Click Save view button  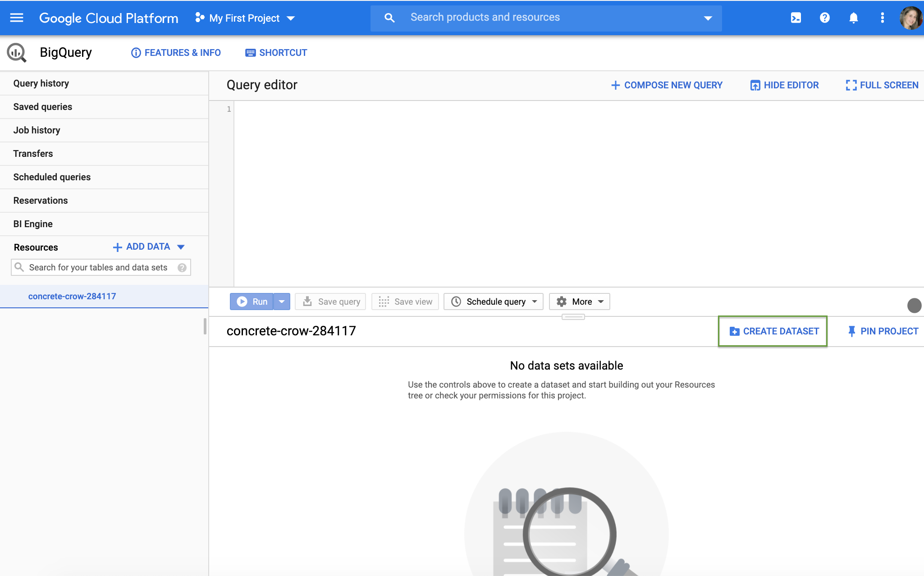tap(405, 302)
